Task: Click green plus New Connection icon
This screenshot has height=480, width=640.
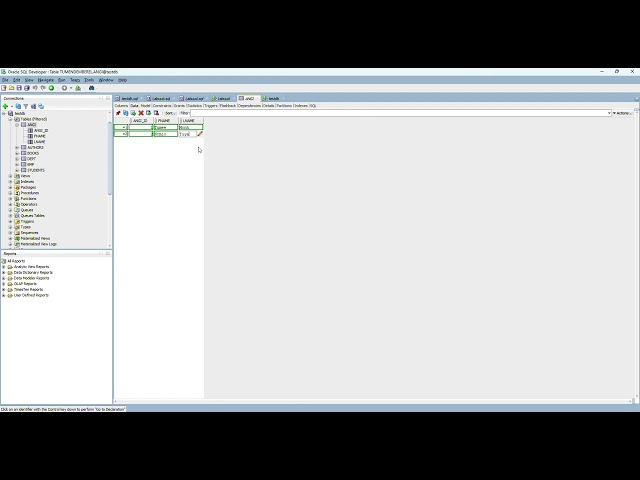Action: point(5,106)
